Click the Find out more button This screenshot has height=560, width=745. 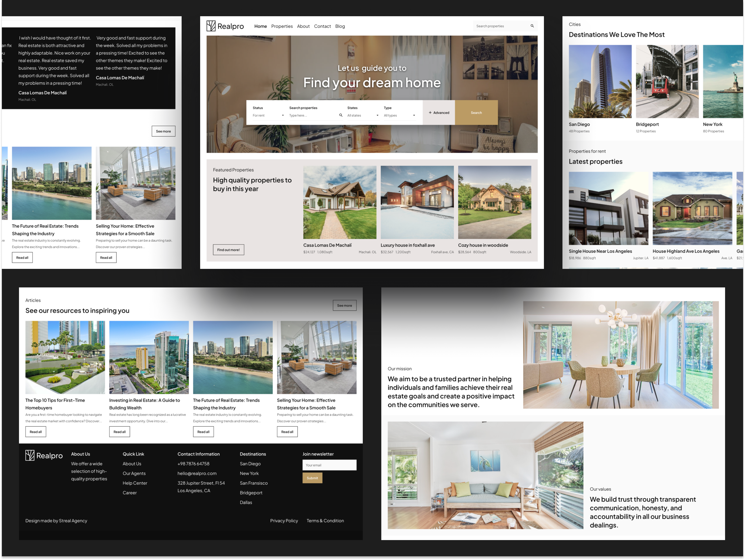[228, 250]
